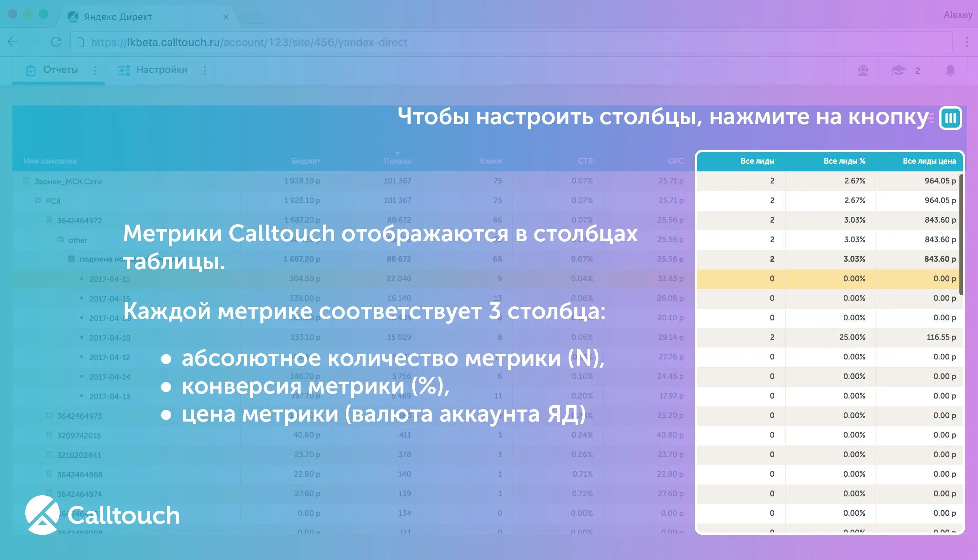
Task: Click the Настройки sliders icon
Action: (123, 70)
